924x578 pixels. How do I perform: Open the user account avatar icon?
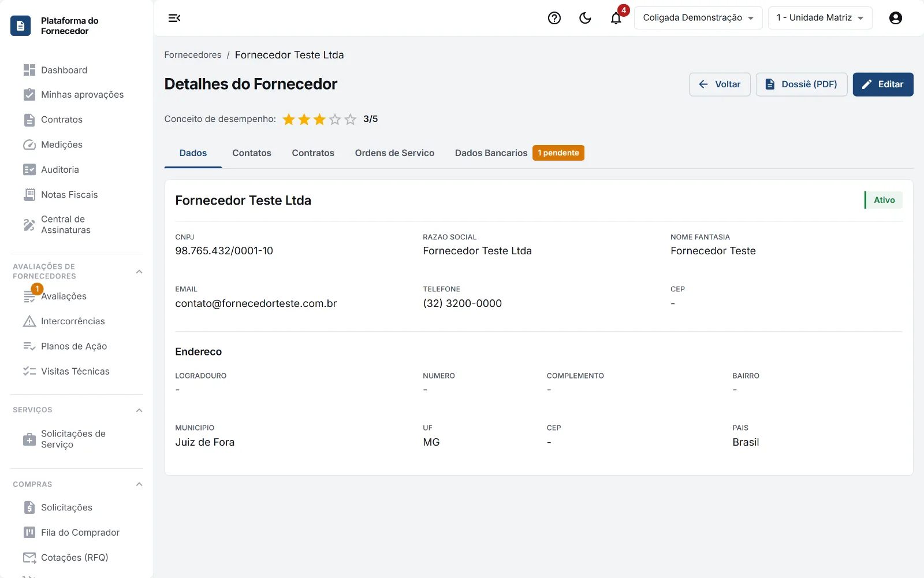point(896,18)
